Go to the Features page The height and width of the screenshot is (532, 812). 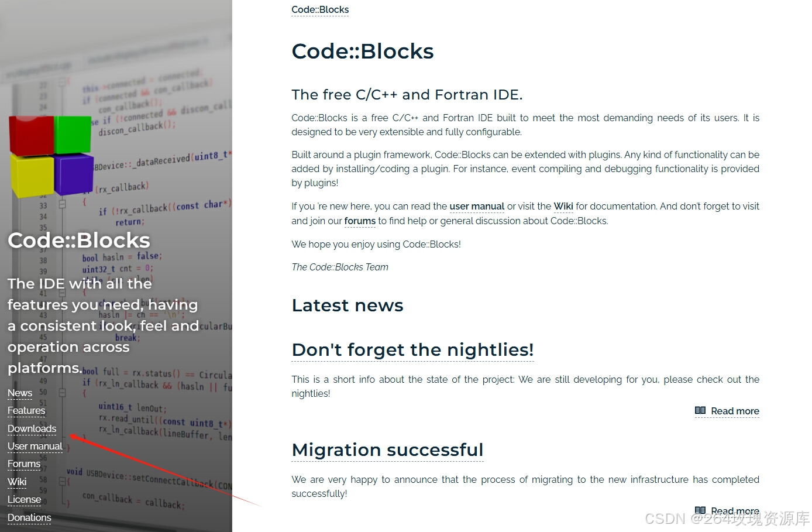click(26, 411)
